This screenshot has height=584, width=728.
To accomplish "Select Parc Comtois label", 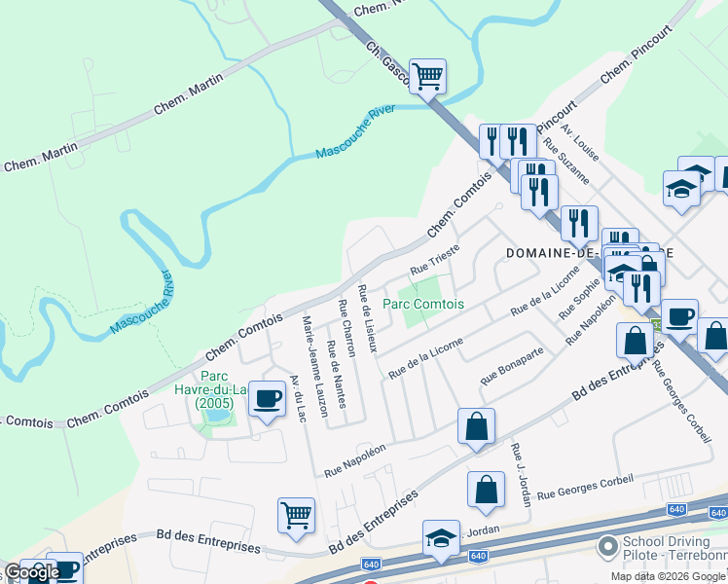I will click(x=423, y=304).
